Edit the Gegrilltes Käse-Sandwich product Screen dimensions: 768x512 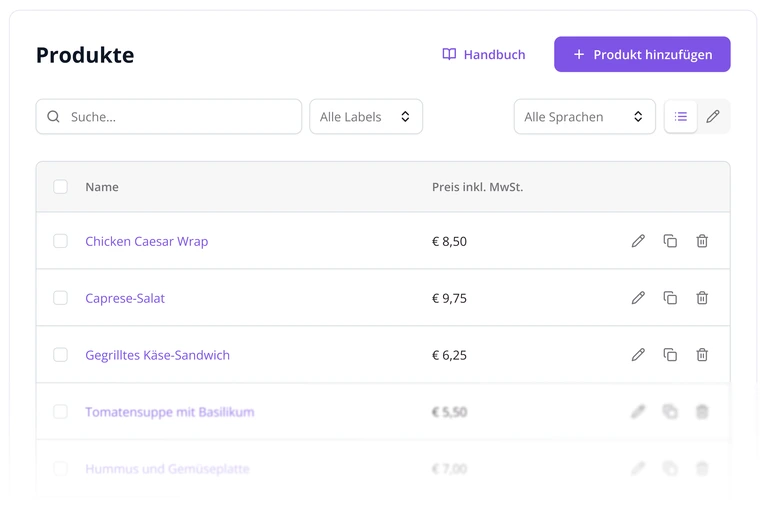click(x=638, y=355)
